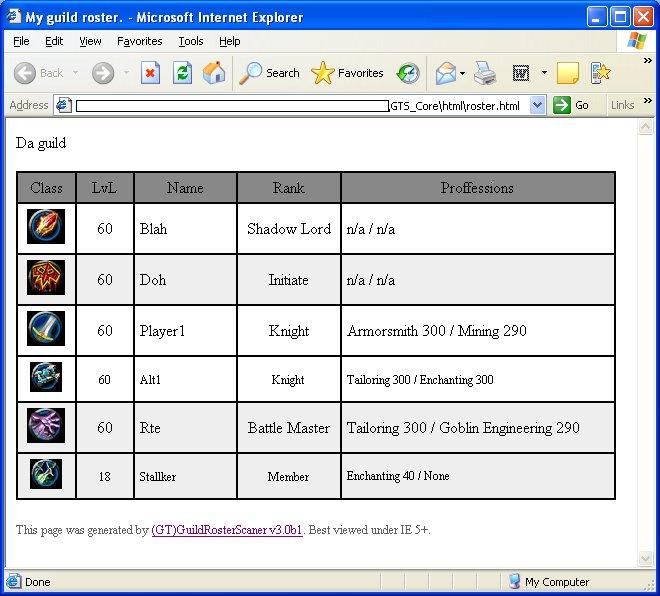Click the Proffessions column header
Image resolution: width=660 pixels, height=596 pixels.
pyautogui.click(x=477, y=188)
